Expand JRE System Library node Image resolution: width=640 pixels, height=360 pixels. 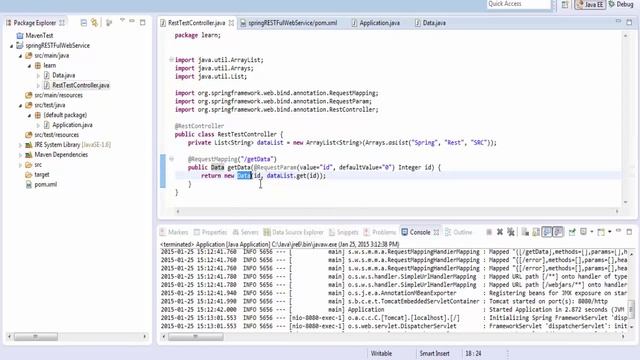coord(20,145)
